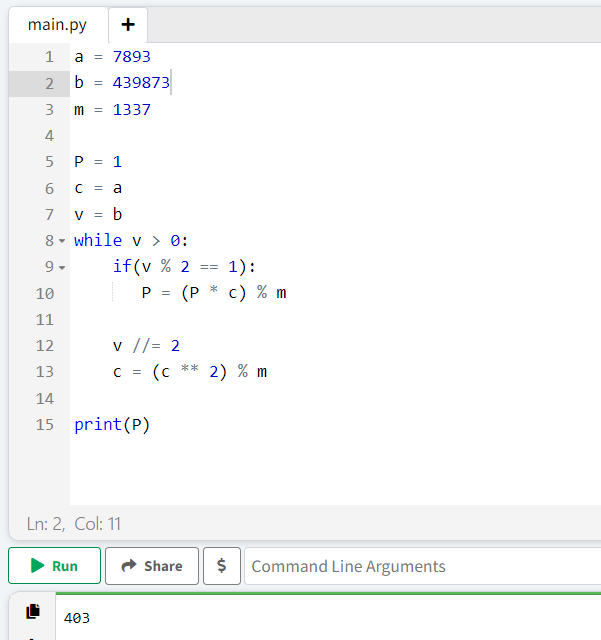Image resolution: width=601 pixels, height=640 pixels.
Task: Collapse the while loop fold arrow
Action: pos(62,241)
